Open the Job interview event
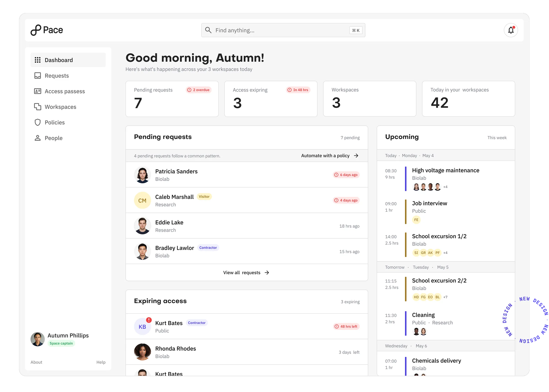Viewport: 549px width, 392px height. click(x=445, y=212)
